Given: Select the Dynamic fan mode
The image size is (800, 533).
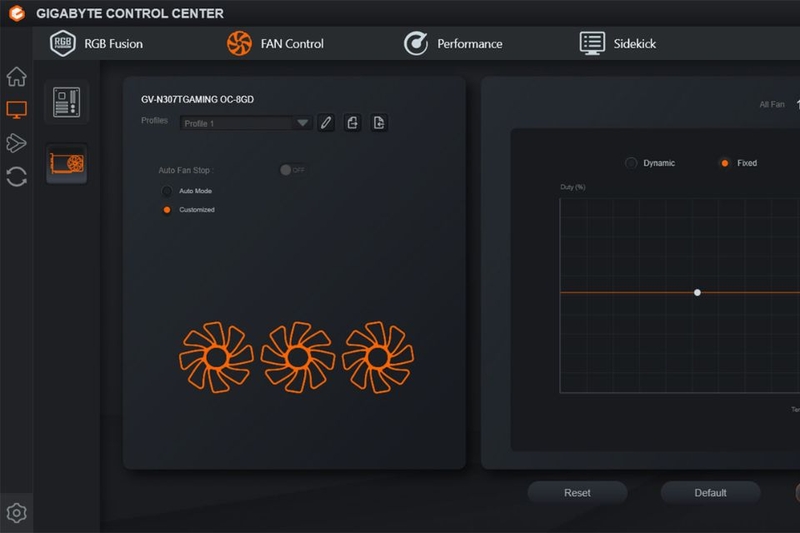Looking at the screenshot, I should [631, 163].
